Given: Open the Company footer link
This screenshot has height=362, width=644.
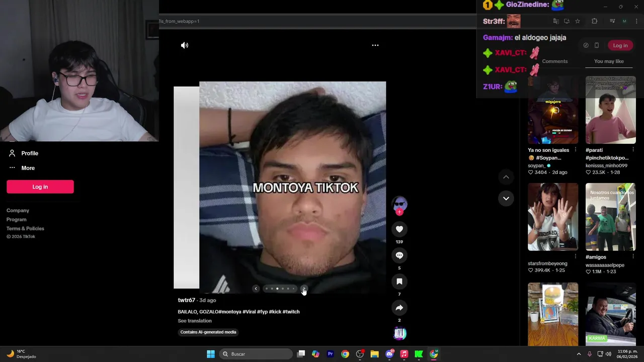Looking at the screenshot, I should [x=18, y=211].
